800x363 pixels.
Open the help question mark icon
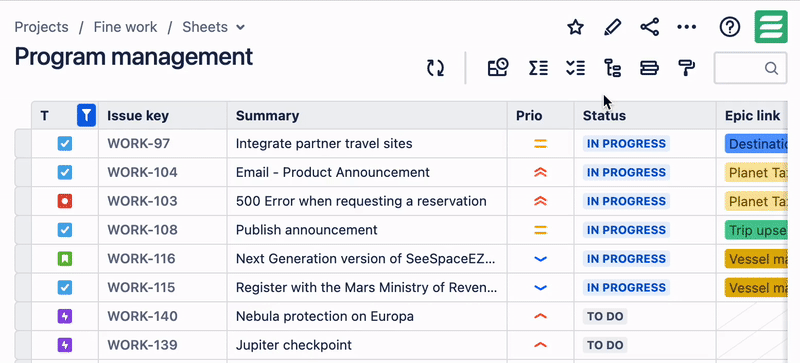tap(730, 27)
